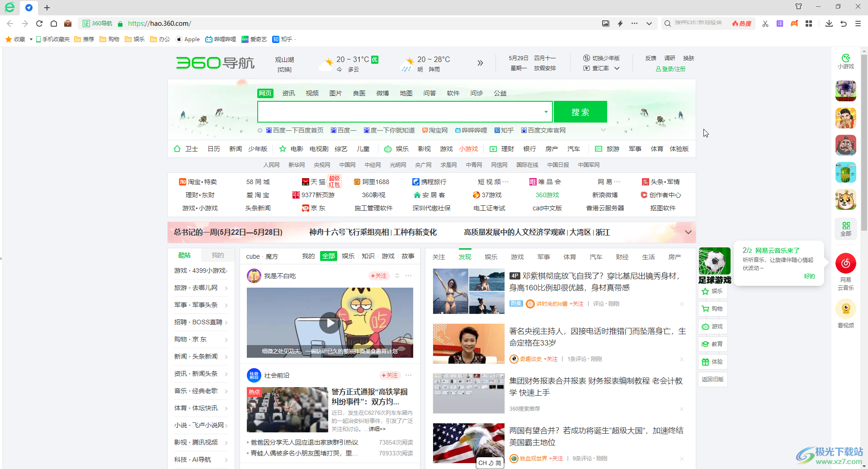868x469 pixels.
Task: Select the 关注 feed tab
Action: [x=439, y=257]
